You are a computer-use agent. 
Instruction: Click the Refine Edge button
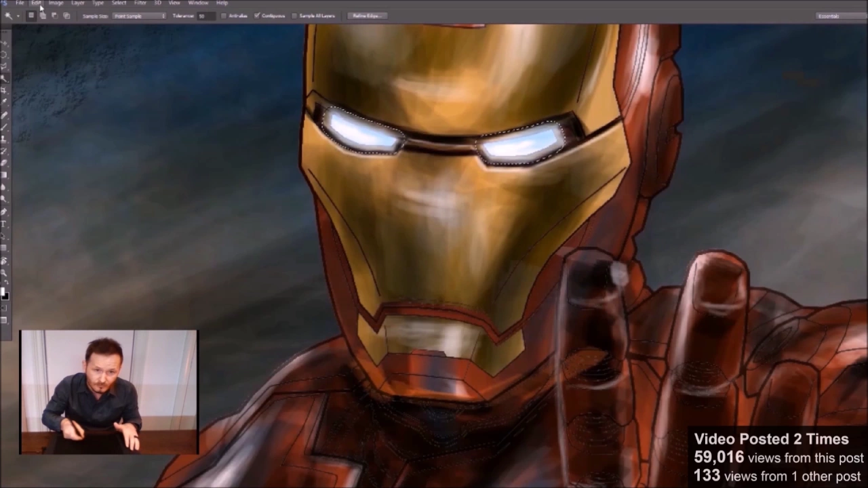click(367, 16)
